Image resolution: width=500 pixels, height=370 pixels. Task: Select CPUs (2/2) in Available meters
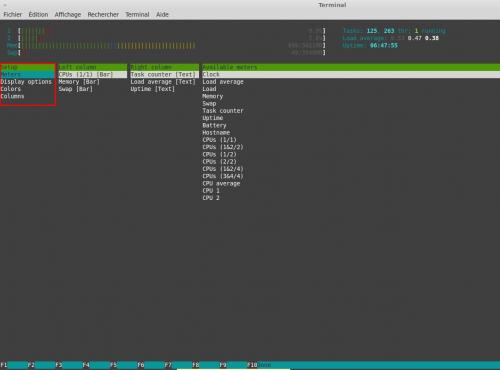219,162
